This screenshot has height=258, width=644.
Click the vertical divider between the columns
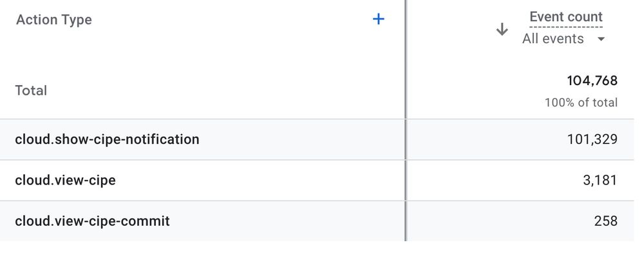click(x=405, y=120)
